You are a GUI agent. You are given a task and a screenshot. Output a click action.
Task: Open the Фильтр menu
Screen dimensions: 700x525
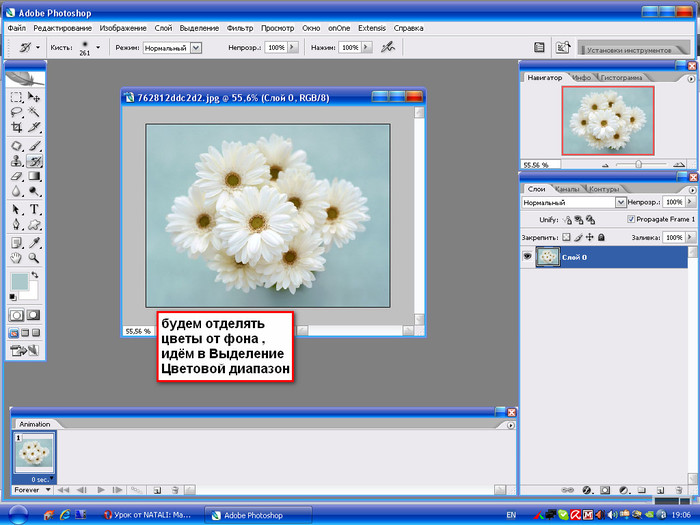pyautogui.click(x=240, y=28)
